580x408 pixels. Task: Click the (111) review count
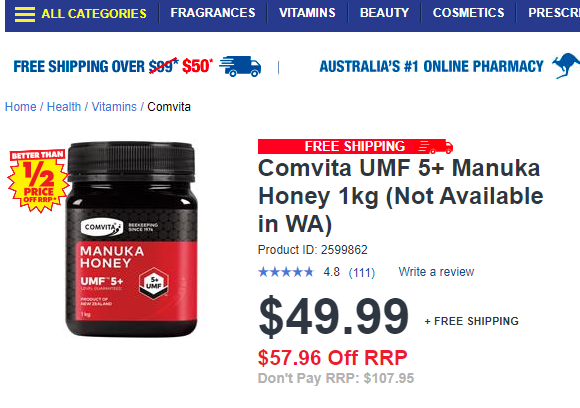click(x=362, y=273)
